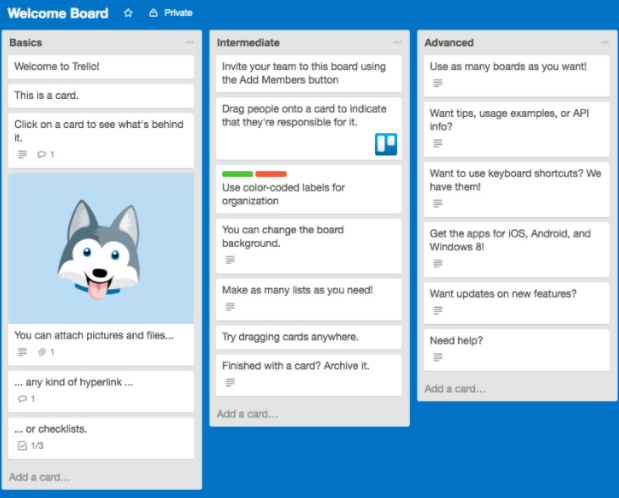Toggle board visibility via Private button
Viewport: 619px width, 498px height.
pyautogui.click(x=170, y=13)
